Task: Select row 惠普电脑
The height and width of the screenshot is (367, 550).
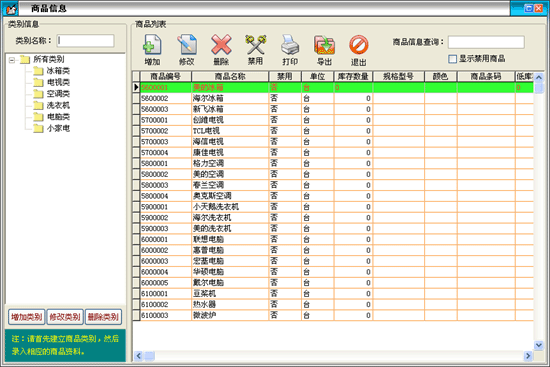Action: pos(333,251)
